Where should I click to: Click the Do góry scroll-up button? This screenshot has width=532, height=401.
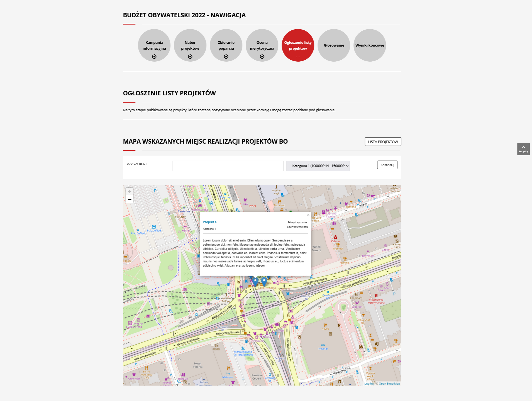pyautogui.click(x=523, y=149)
